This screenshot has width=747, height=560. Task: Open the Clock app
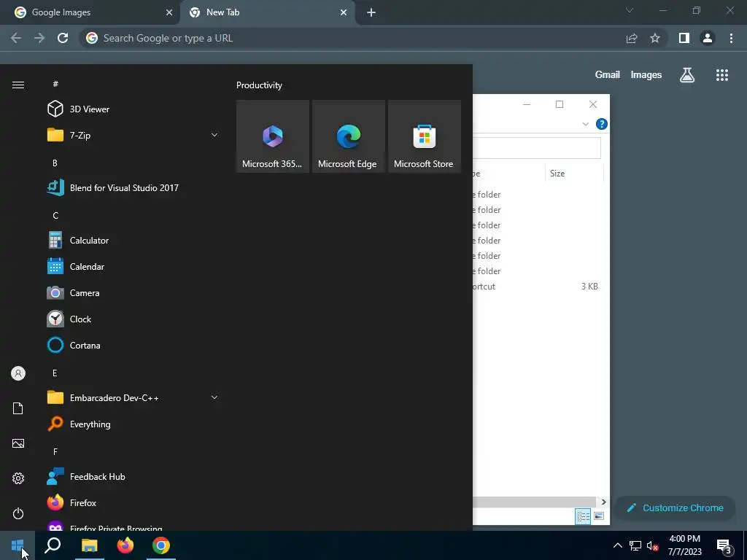point(133,319)
